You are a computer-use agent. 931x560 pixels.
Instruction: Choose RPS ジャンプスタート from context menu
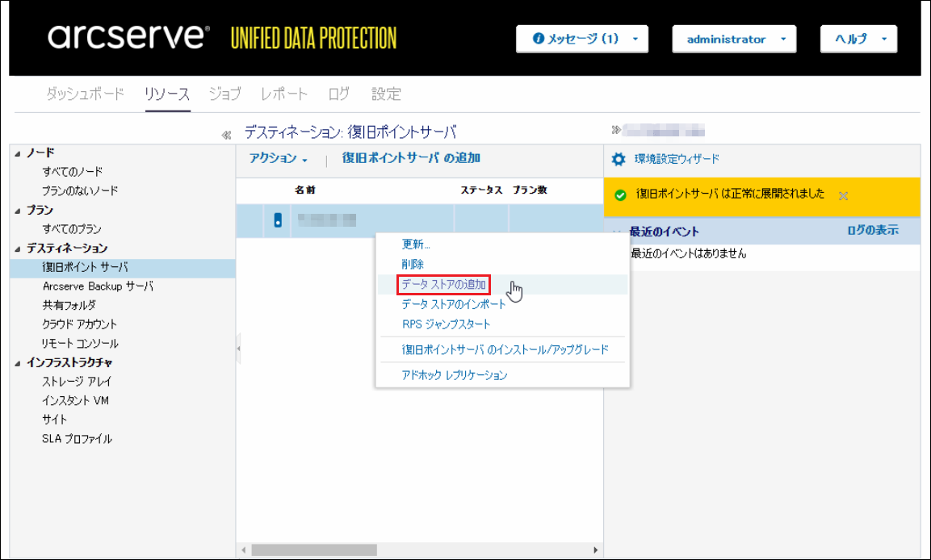(x=446, y=324)
